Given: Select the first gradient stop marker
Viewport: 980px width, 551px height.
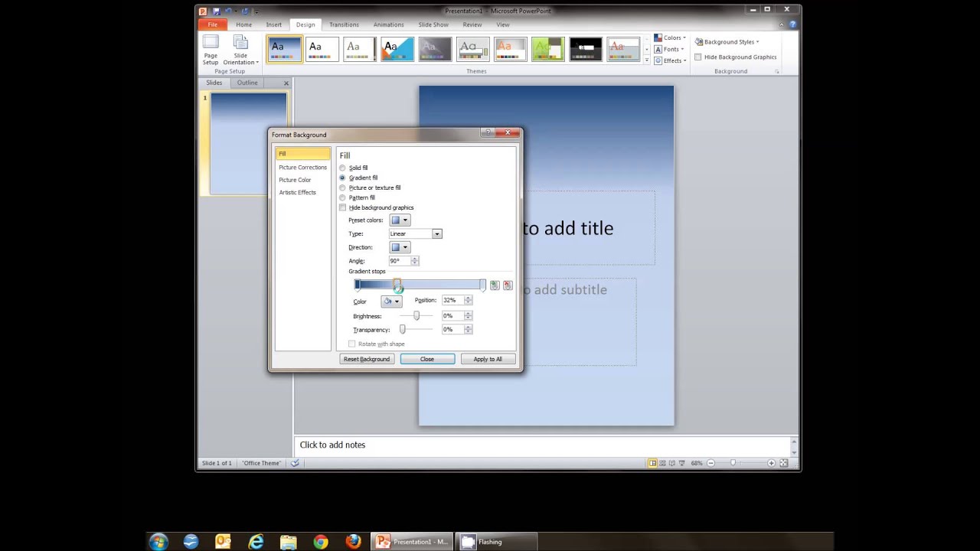Looking at the screenshot, I should [357, 285].
